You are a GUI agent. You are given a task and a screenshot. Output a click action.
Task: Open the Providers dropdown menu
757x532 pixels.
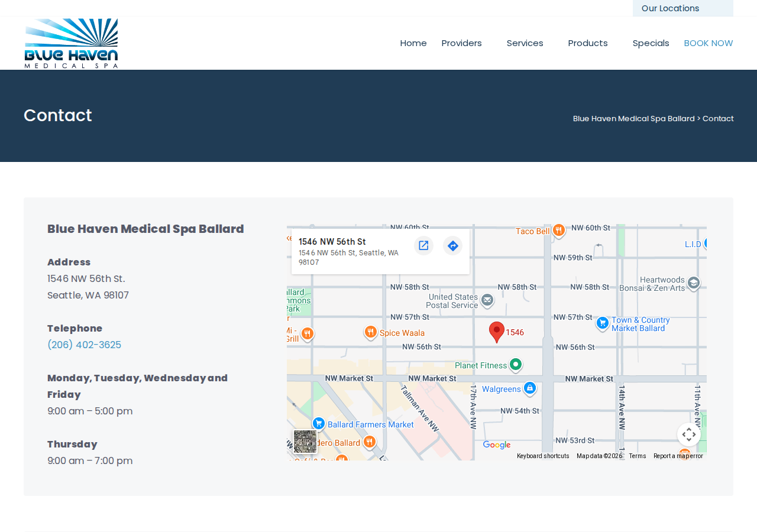click(x=462, y=43)
